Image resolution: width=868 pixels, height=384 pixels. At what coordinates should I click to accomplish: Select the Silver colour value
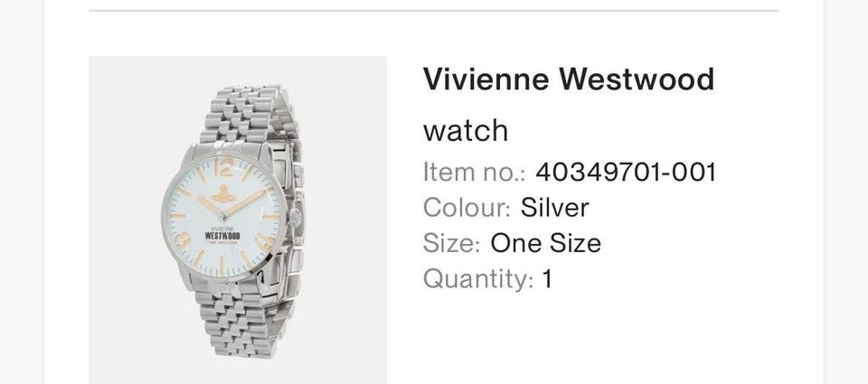pyautogui.click(x=554, y=208)
